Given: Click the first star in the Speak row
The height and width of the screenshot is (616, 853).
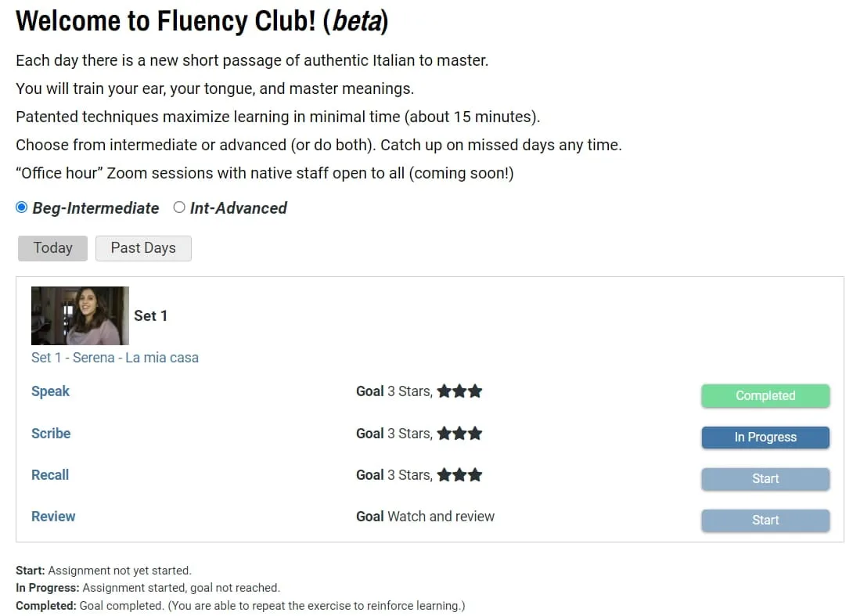Looking at the screenshot, I should point(444,391).
